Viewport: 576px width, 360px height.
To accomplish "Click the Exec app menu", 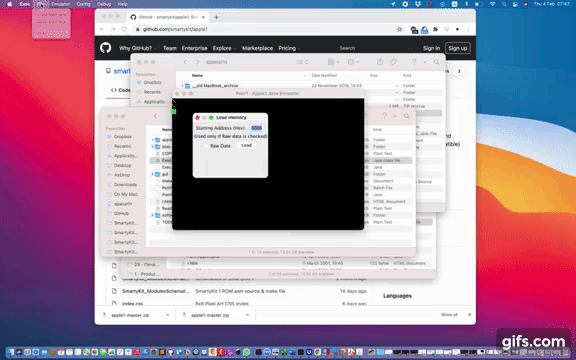I will click(25, 4).
